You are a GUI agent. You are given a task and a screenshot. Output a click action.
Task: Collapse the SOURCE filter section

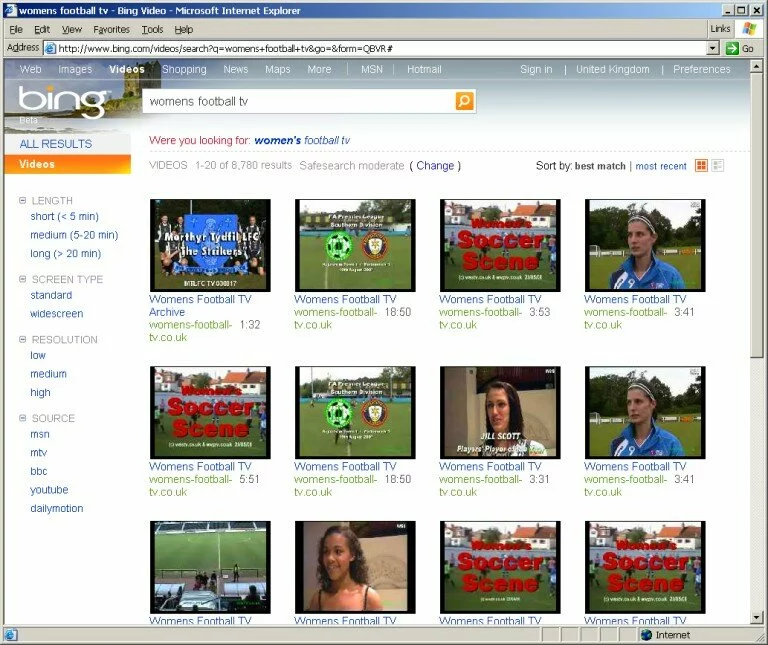(x=22, y=418)
